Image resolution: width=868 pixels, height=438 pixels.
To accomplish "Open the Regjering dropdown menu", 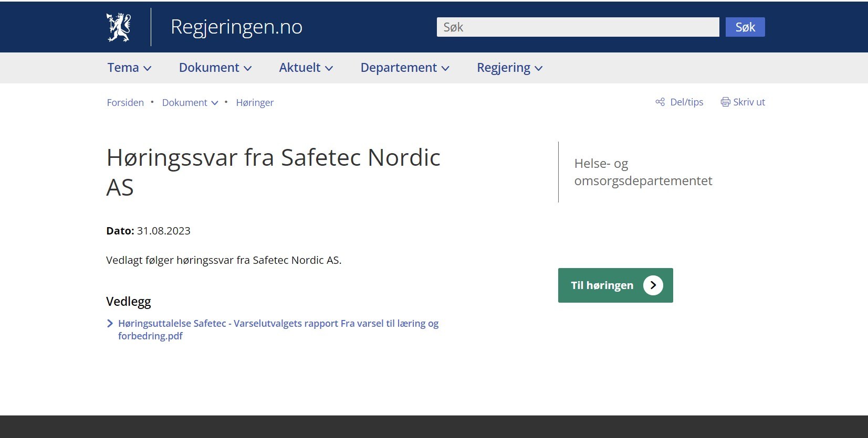I will pyautogui.click(x=509, y=68).
